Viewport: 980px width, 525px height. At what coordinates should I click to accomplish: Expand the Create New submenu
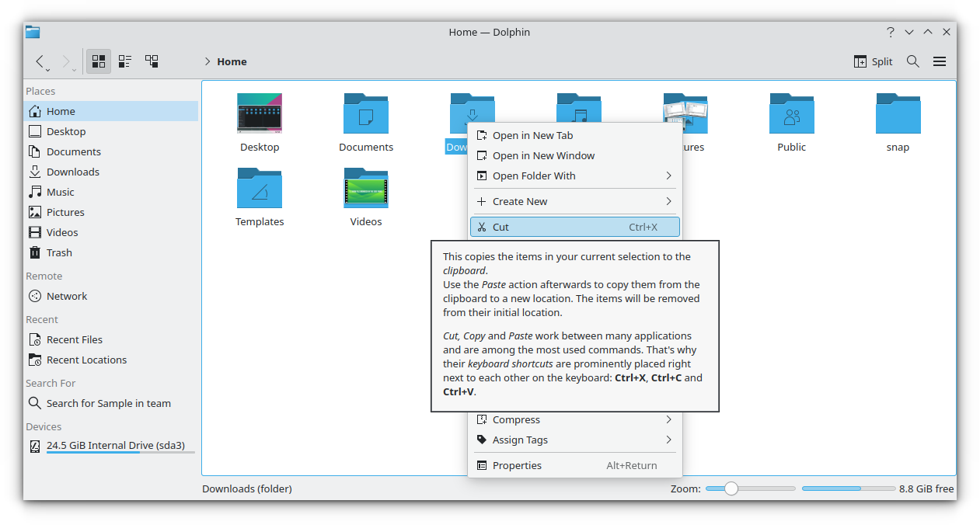tap(574, 201)
